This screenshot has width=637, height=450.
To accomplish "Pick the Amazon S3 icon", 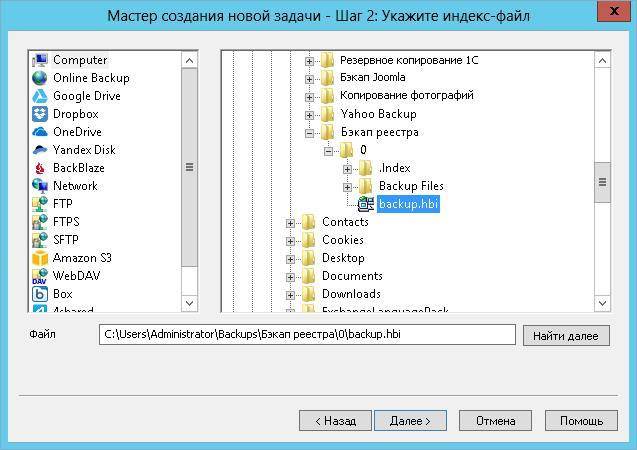I will pos(40,258).
